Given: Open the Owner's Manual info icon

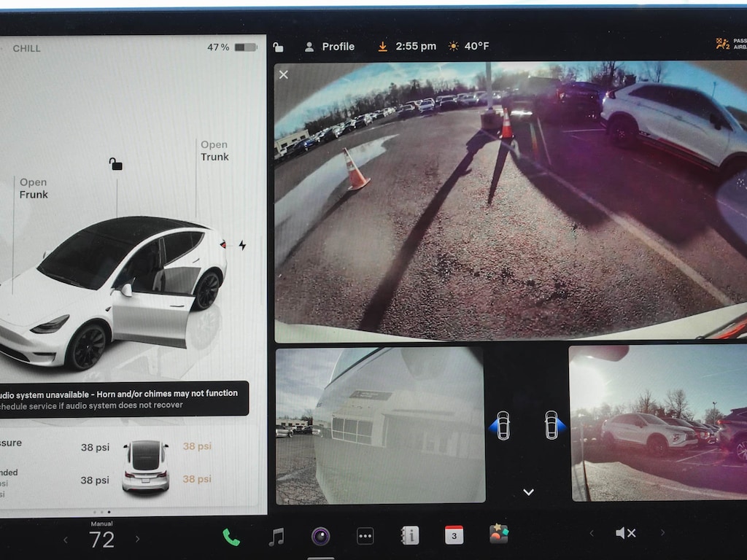Looking at the screenshot, I should (410, 536).
